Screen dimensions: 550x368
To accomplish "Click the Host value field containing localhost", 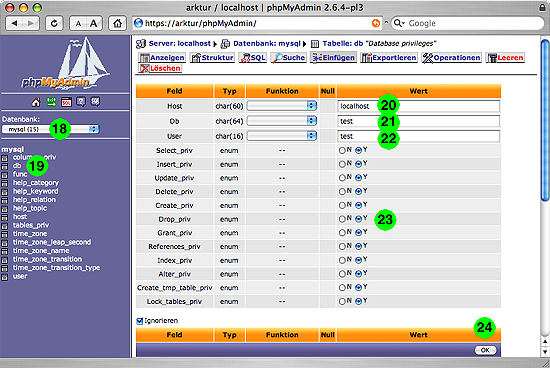I will pyautogui.click(x=419, y=106).
